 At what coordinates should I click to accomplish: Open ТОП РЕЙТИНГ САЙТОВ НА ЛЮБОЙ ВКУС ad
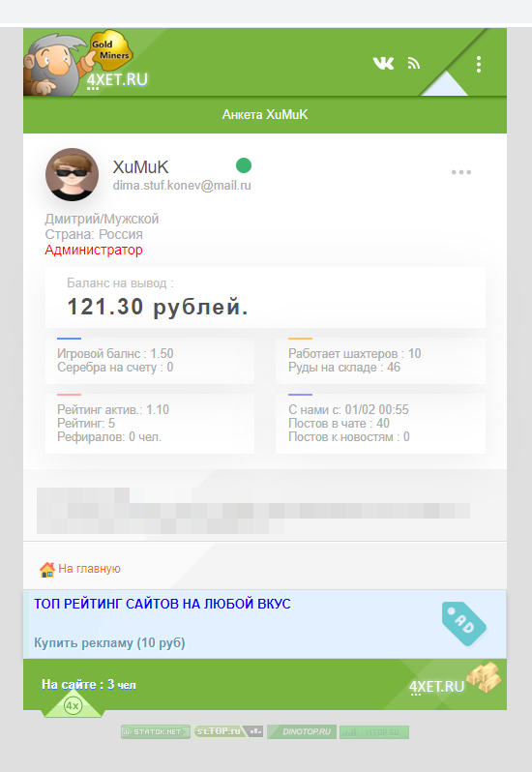tap(163, 604)
